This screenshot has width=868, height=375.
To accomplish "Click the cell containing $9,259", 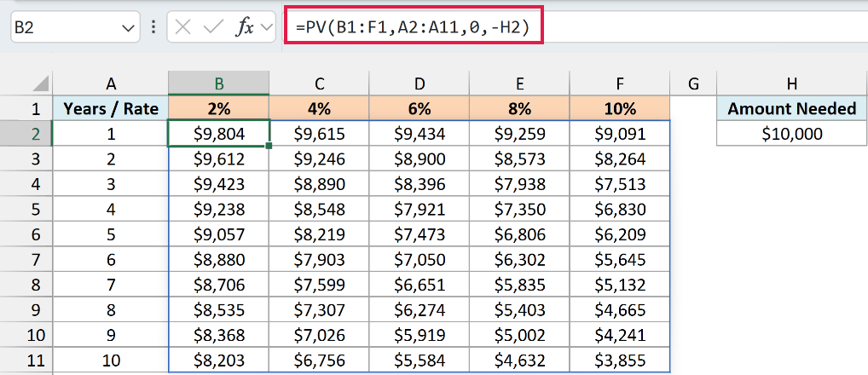I will coord(520,134).
